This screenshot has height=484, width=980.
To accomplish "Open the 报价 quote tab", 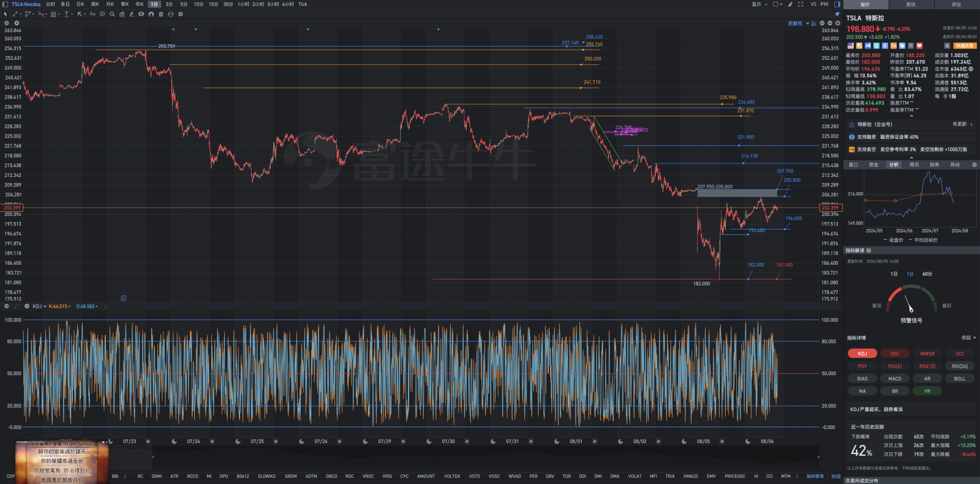I will (x=865, y=4).
